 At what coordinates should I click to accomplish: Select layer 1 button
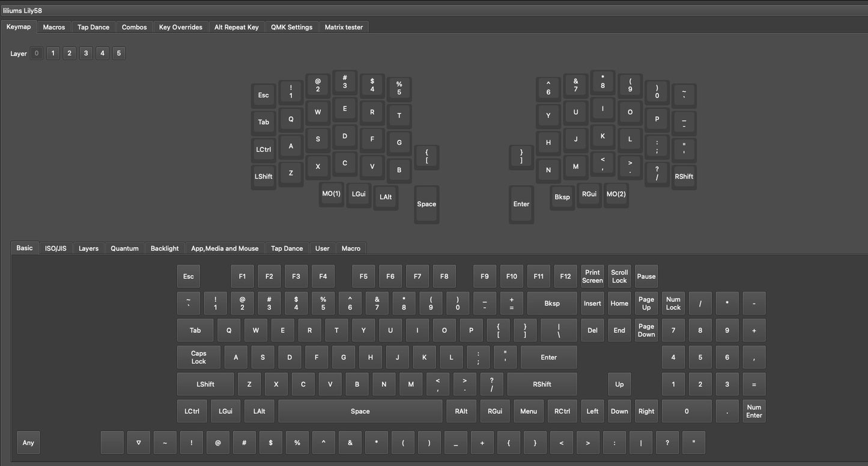(53, 54)
